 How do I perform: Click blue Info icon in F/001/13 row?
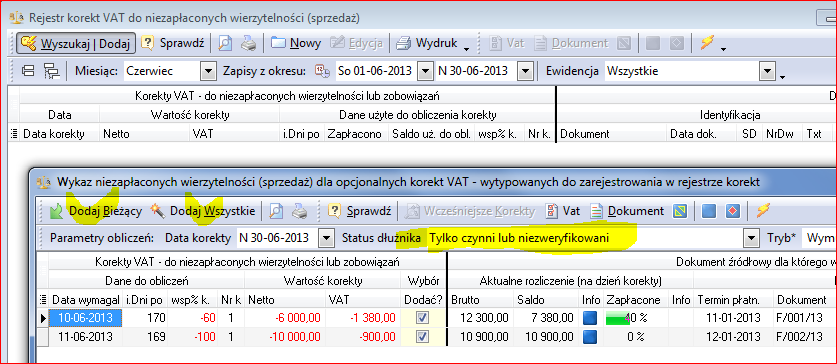[590, 319]
